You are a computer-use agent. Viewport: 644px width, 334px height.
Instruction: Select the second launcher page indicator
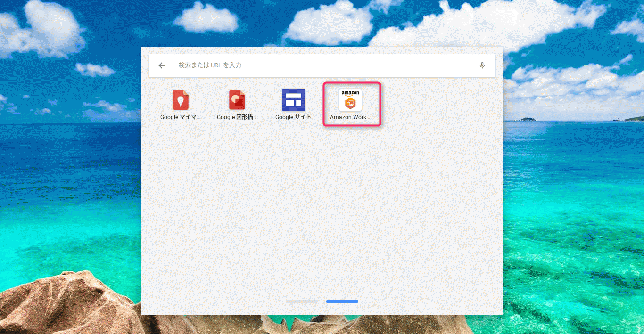pyautogui.click(x=342, y=301)
